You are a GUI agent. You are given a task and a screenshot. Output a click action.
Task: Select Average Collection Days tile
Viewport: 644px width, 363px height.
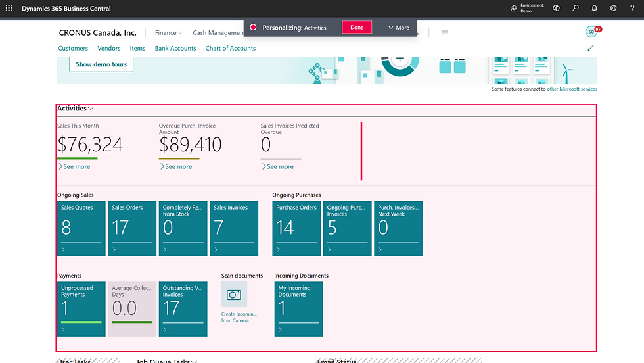[132, 309]
